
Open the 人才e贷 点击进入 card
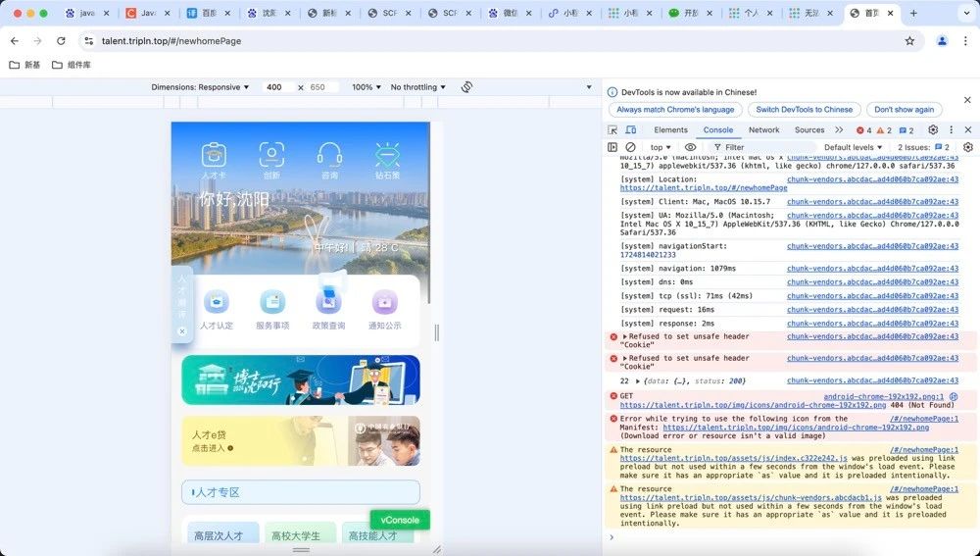click(x=301, y=441)
